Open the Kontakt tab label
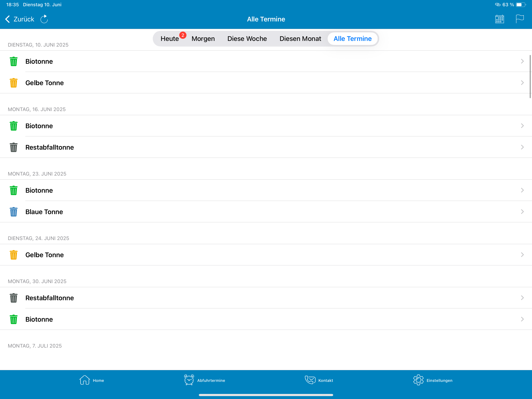This screenshot has width=532, height=399. click(x=326, y=380)
